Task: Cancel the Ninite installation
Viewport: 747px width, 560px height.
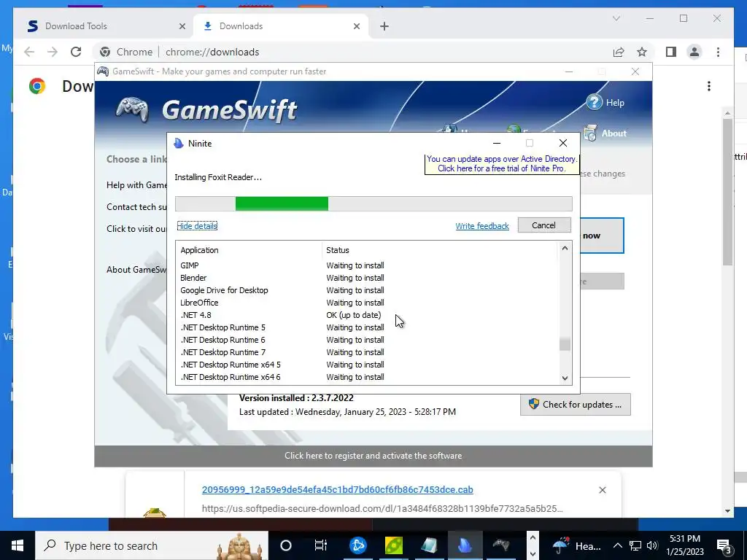Action: click(x=543, y=225)
